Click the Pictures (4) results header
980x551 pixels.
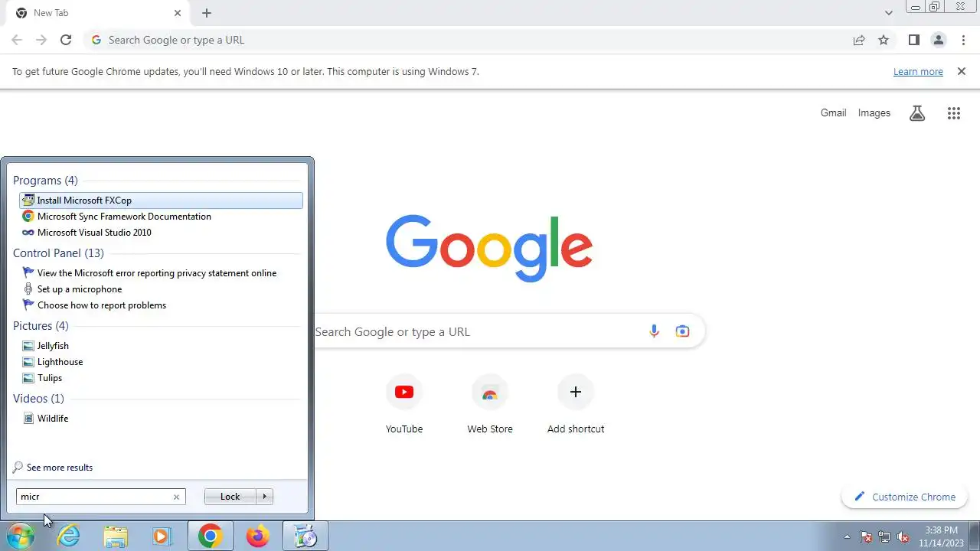[41, 326]
